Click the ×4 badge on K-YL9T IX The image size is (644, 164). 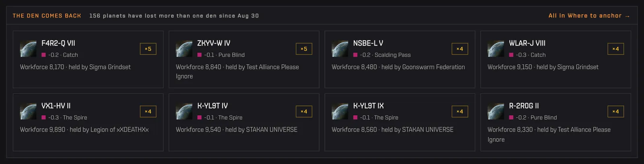click(460, 112)
